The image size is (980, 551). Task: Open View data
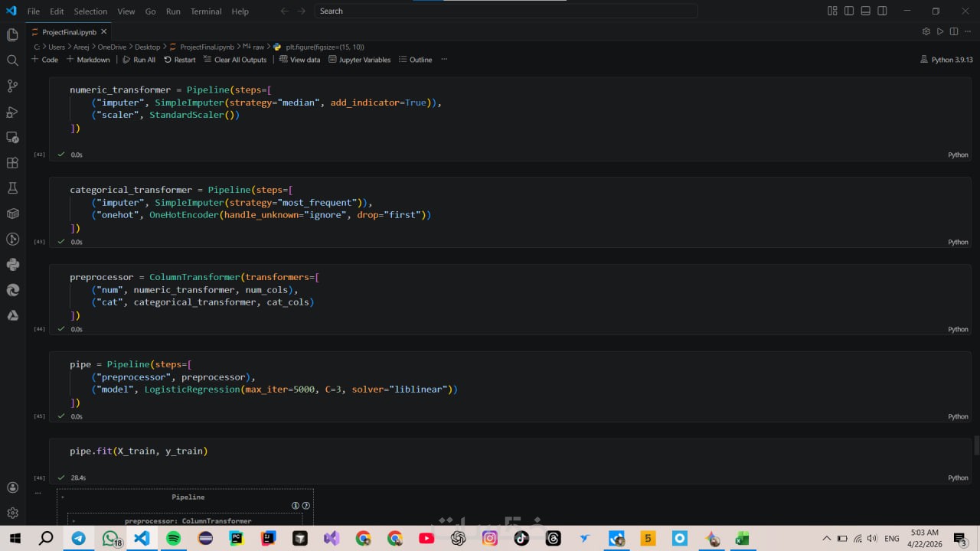pos(300,60)
